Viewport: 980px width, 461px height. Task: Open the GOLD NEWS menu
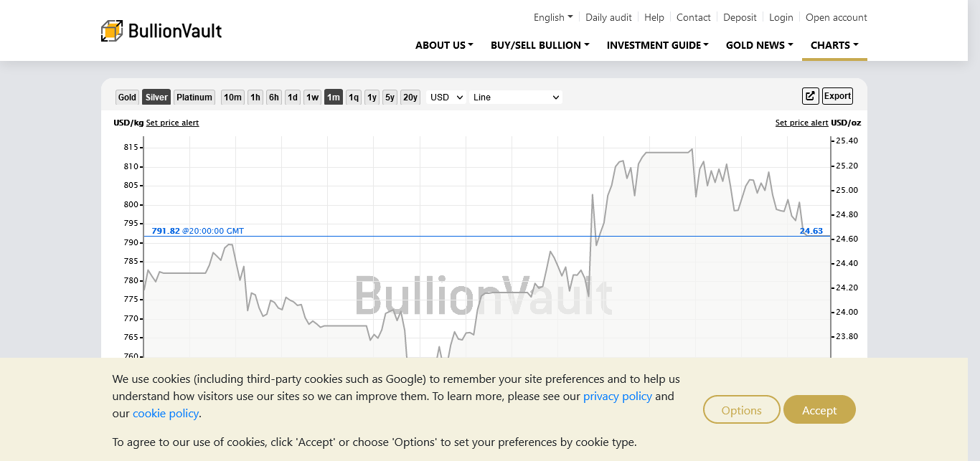click(759, 45)
